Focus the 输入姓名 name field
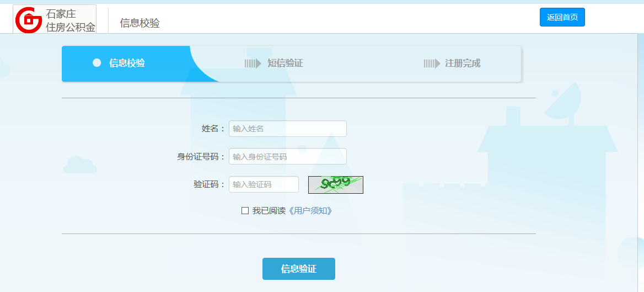The width and height of the screenshot is (644, 292). point(287,129)
